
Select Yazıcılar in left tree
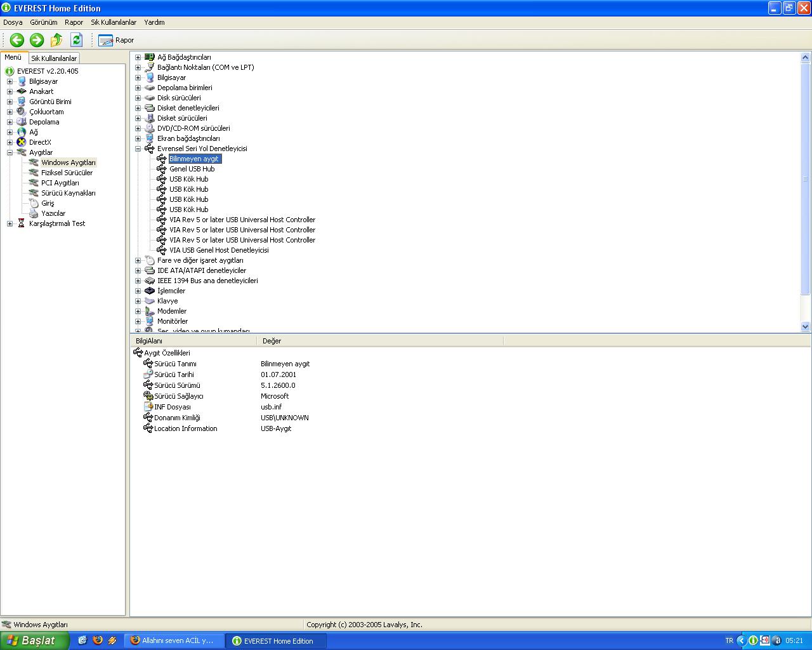[53, 213]
